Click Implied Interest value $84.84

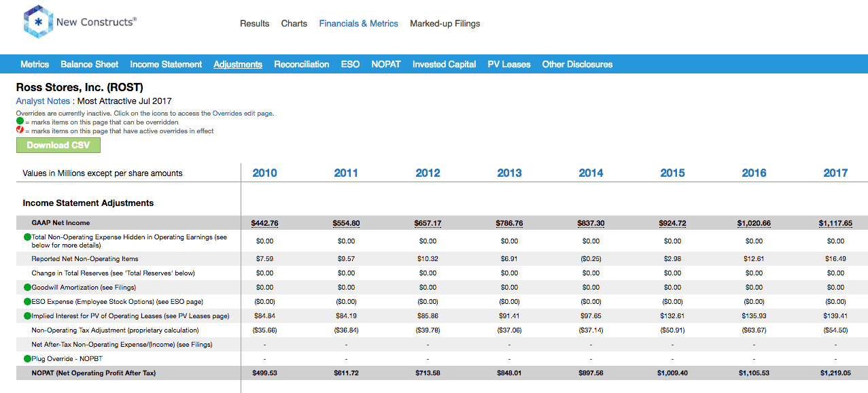tap(264, 316)
